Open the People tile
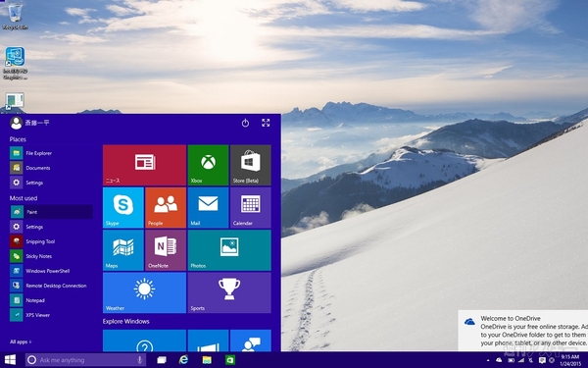Viewport: 588px width, 368px height. (166, 208)
